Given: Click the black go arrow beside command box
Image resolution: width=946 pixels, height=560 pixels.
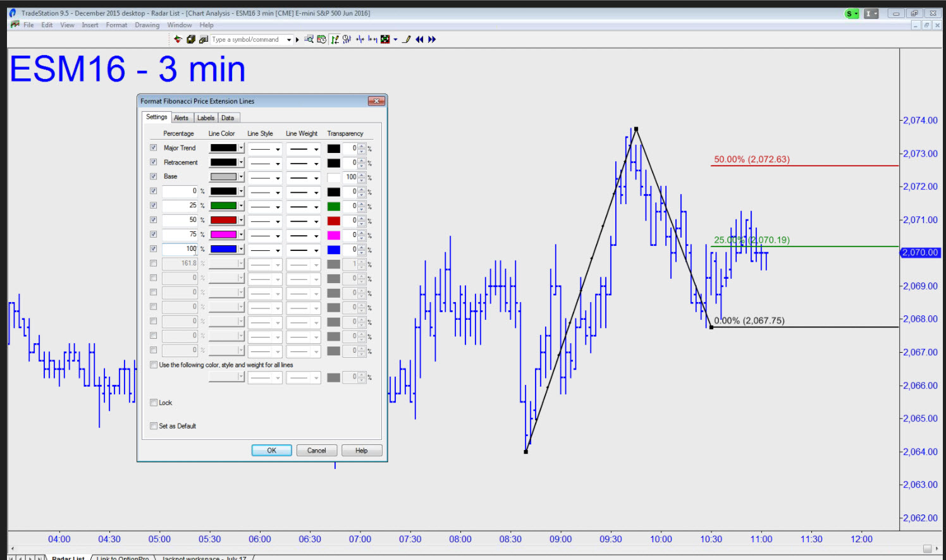Looking at the screenshot, I should coord(297,40).
